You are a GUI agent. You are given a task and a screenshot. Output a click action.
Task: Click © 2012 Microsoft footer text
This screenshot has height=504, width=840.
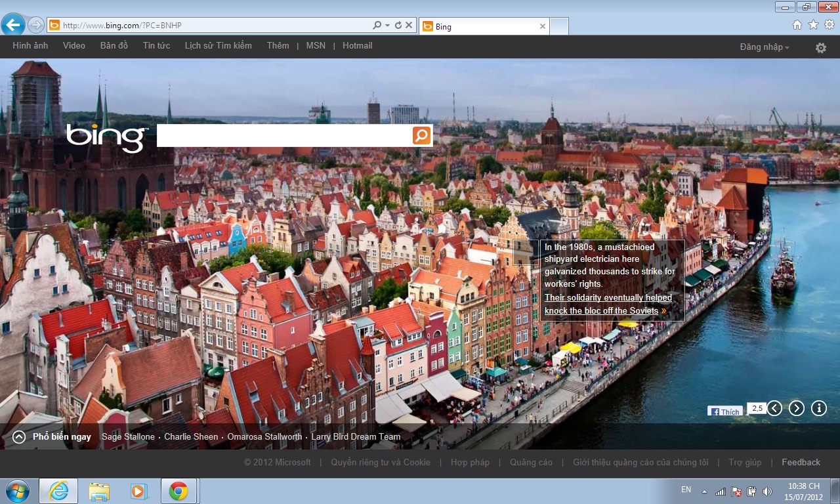point(278,463)
